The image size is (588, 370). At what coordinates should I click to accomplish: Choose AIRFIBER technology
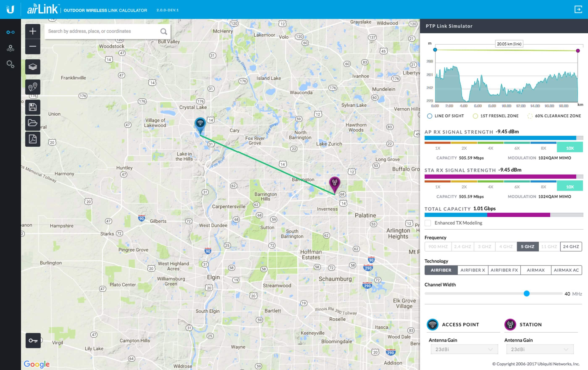pyautogui.click(x=441, y=270)
